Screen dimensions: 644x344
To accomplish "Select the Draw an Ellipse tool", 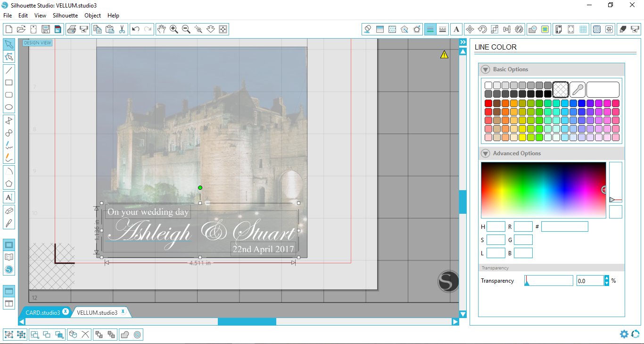I will (8, 107).
